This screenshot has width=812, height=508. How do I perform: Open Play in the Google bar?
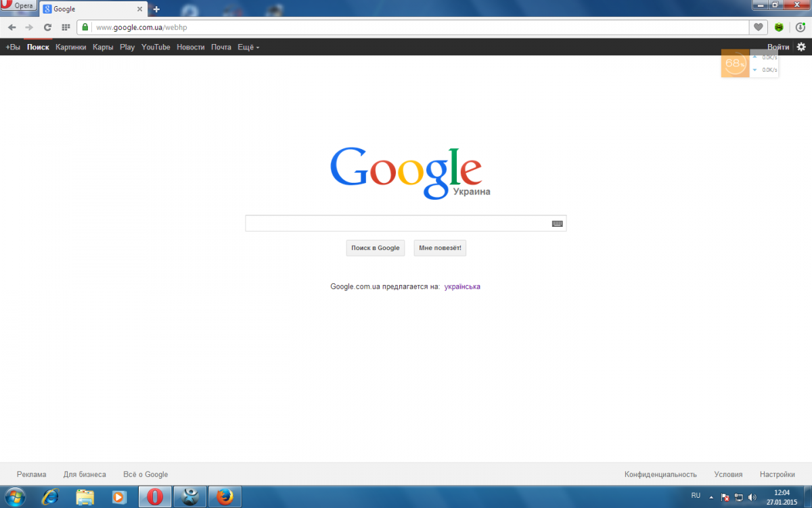[x=127, y=47]
